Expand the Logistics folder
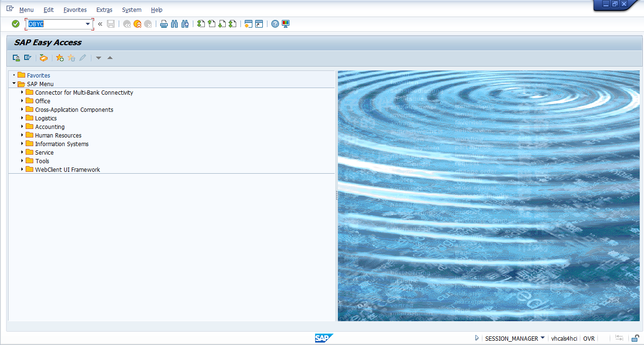 [x=22, y=118]
